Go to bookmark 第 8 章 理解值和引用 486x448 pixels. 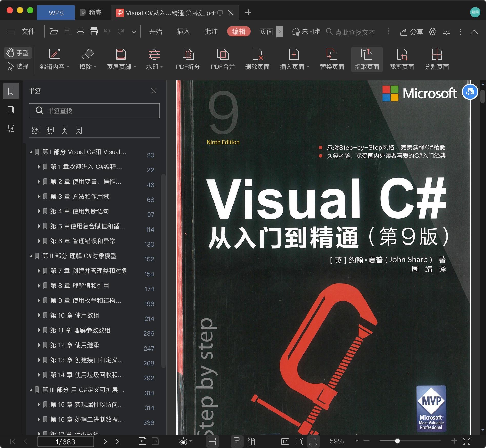click(x=80, y=286)
